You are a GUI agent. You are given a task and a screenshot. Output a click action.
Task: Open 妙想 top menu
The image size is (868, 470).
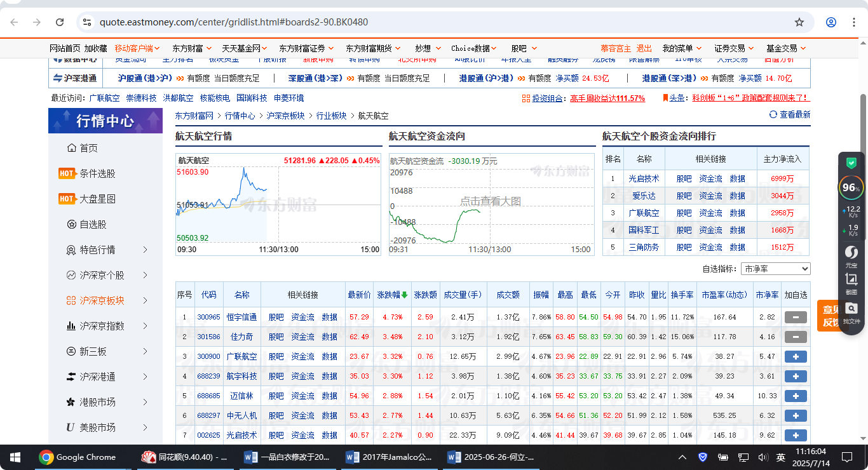pos(428,48)
